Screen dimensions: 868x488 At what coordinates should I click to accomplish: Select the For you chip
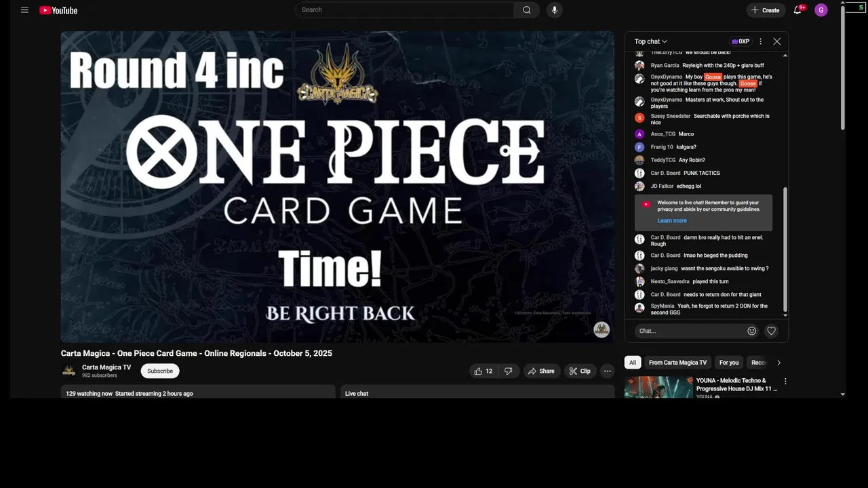[729, 363]
